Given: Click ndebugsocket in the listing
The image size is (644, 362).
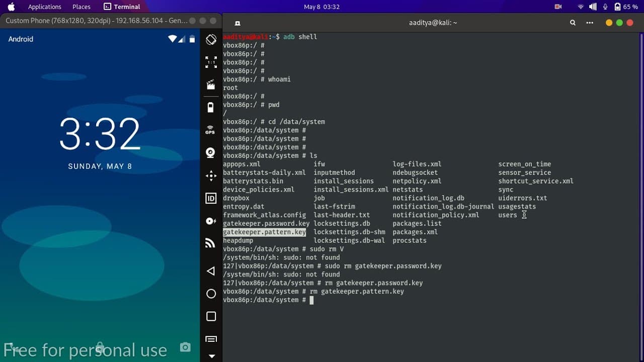Looking at the screenshot, I should point(415,173).
